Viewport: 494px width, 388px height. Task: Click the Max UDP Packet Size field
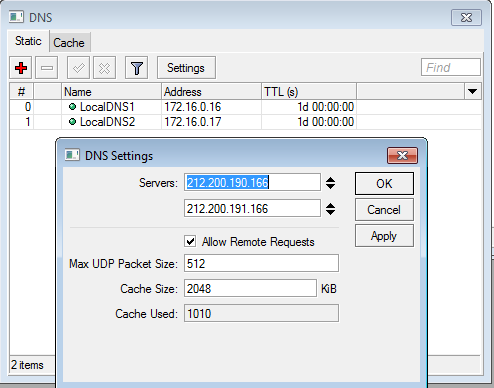click(261, 263)
